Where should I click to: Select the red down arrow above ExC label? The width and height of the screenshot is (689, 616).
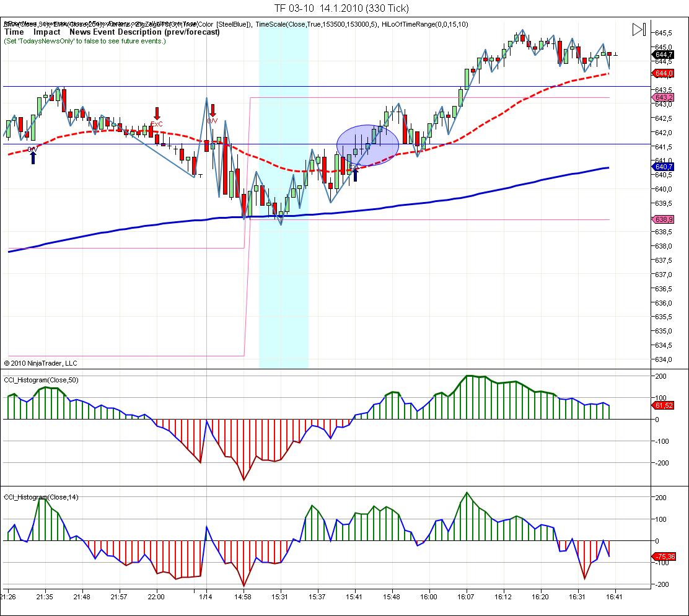157,113
